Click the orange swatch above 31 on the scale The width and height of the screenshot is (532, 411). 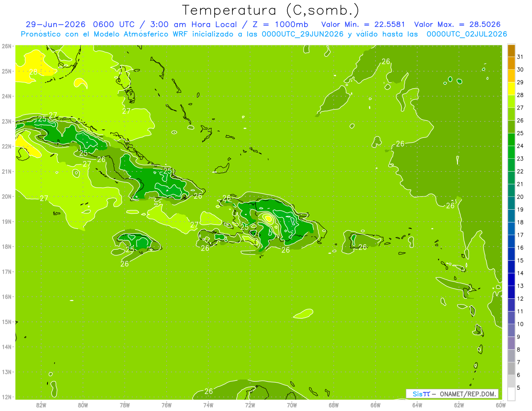511,51
